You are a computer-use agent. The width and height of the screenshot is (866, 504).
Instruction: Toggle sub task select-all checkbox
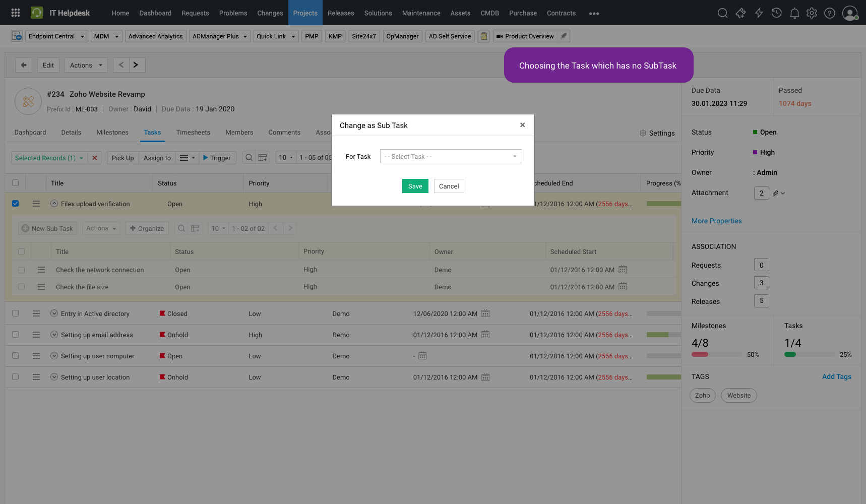click(x=21, y=251)
